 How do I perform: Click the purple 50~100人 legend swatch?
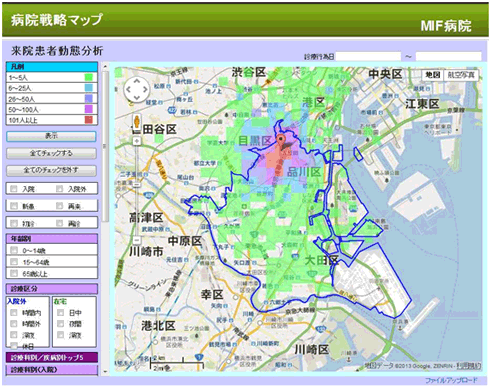(89, 109)
